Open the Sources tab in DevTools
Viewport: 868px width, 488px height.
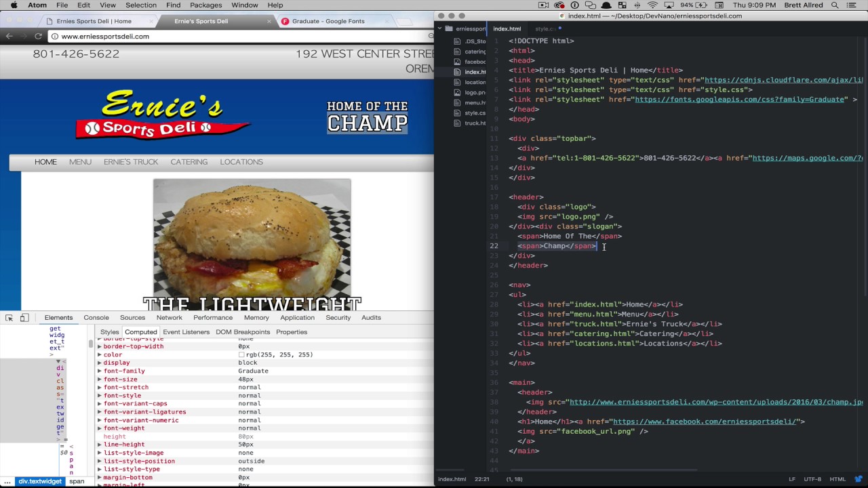[132, 317]
